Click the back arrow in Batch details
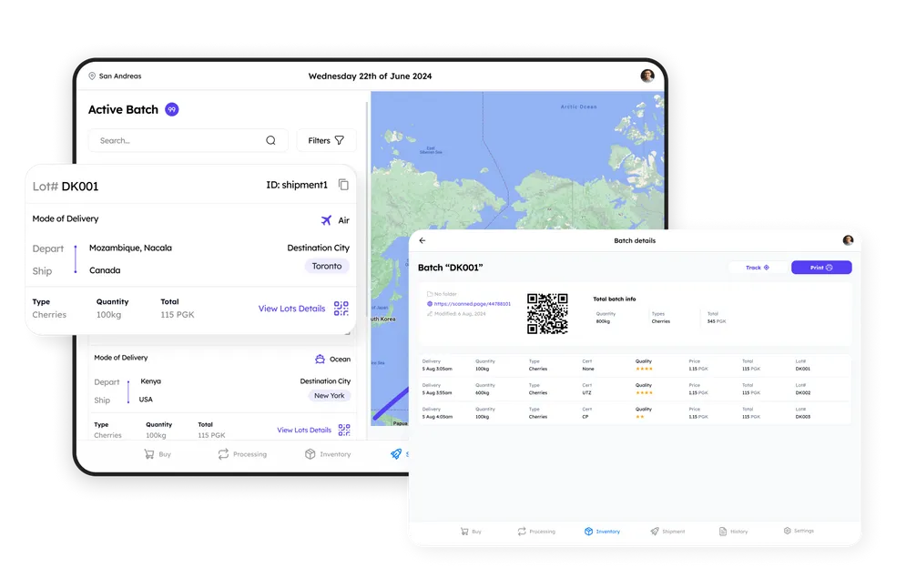The image size is (906, 588). (x=422, y=241)
